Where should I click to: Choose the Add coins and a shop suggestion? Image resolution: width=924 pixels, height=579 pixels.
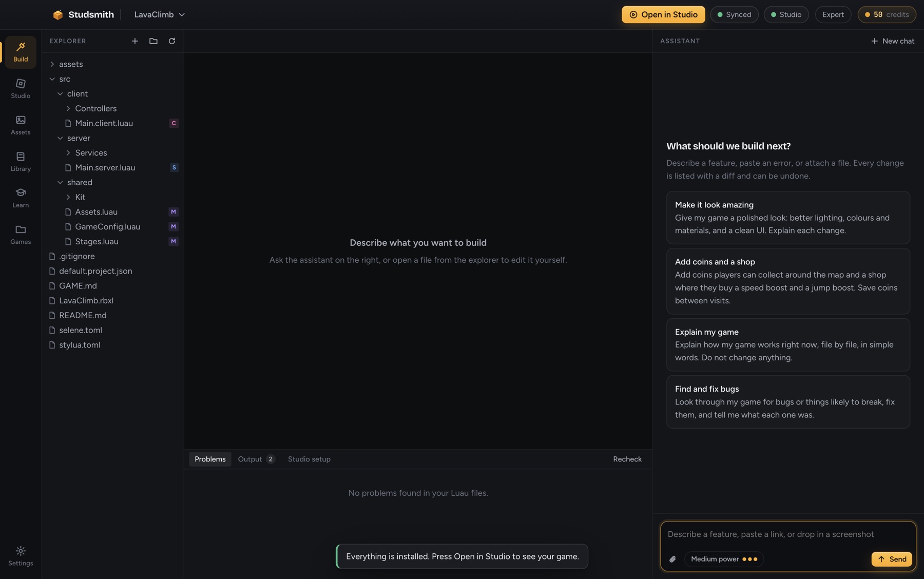[788, 281]
